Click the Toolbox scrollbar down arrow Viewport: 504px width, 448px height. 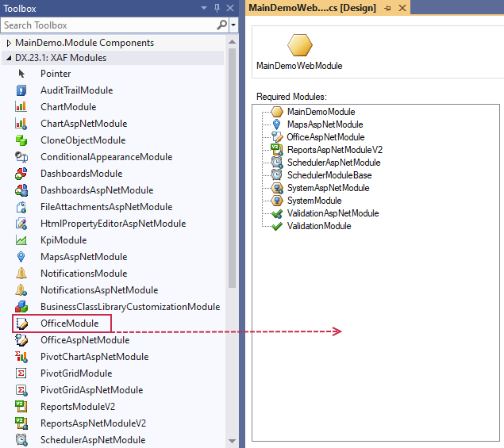pyautogui.click(x=232, y=441)
